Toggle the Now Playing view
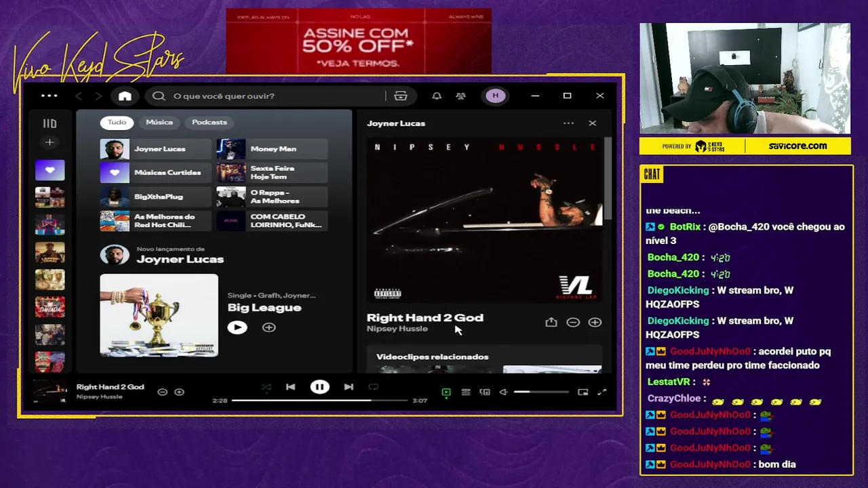 [446, 392]
